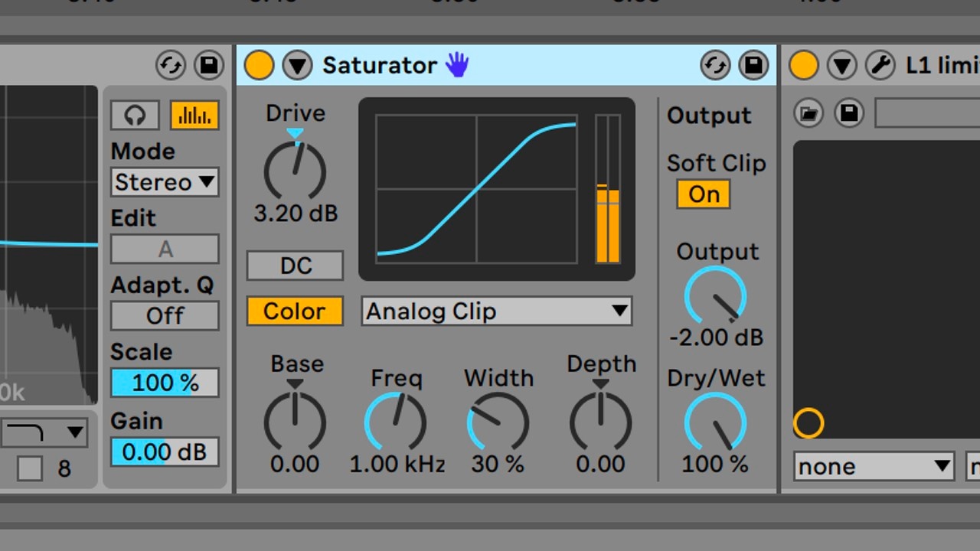This screenshot has height=551, width=980.
Task: Click the Scale 100 % field
Action: (165, 383)
